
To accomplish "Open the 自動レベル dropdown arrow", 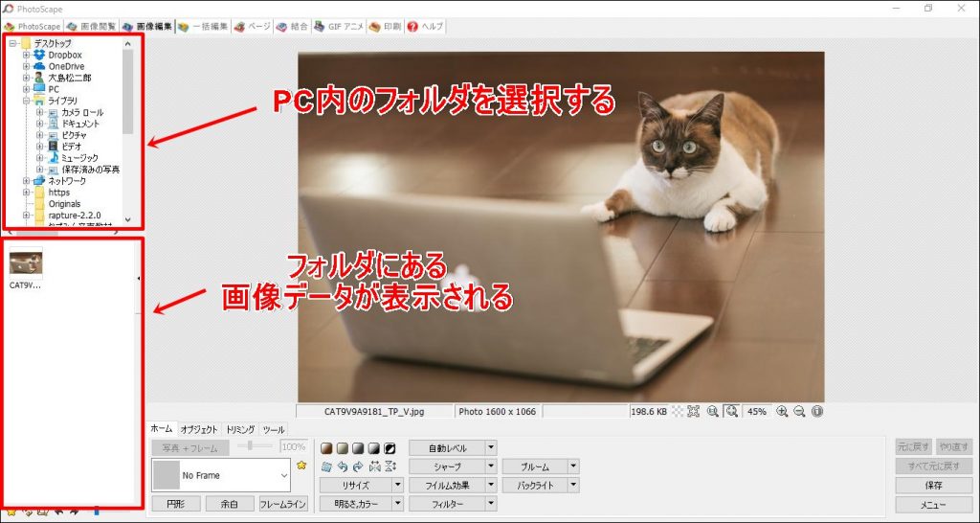I will coord(491,448).
